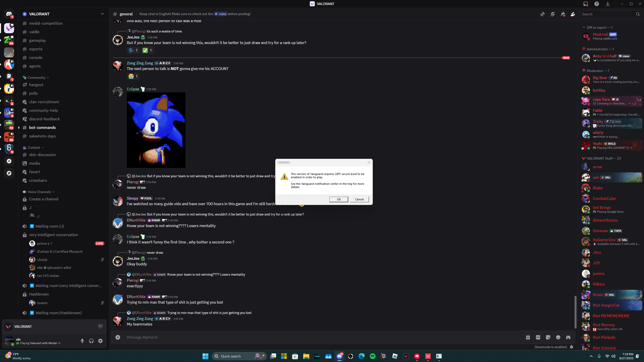Click the Quick search taskbar box
Image resolution: width=644 pixels, height=362 pixels.
239,356
